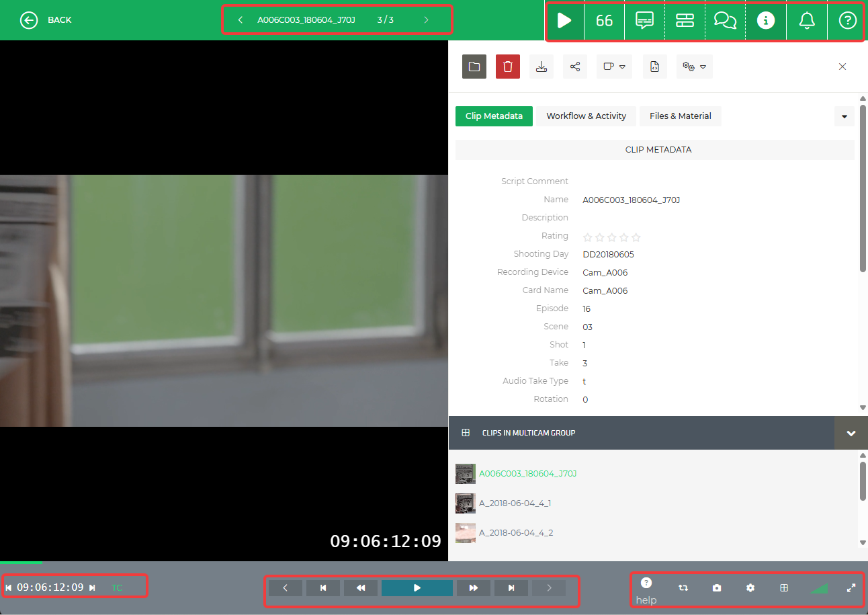The width and height of the screenshot is (868, 615).
Task: Toggle the TC timecode display mode
Action: click(117, 587)
